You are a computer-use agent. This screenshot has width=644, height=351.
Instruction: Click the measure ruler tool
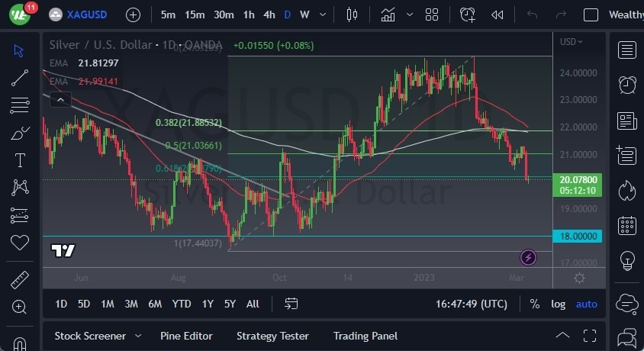click(x=20, y=280)
